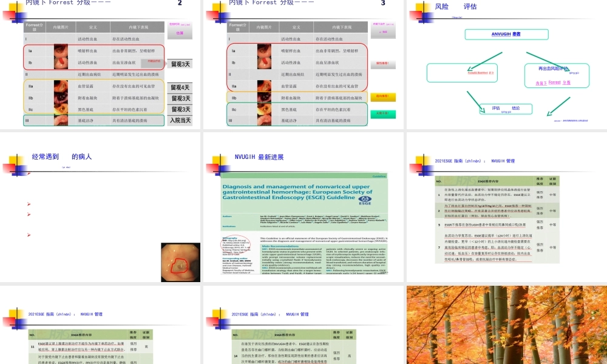
Task: Open the Rockall & Blatchford 评分 link
Action: pos(482,73)
